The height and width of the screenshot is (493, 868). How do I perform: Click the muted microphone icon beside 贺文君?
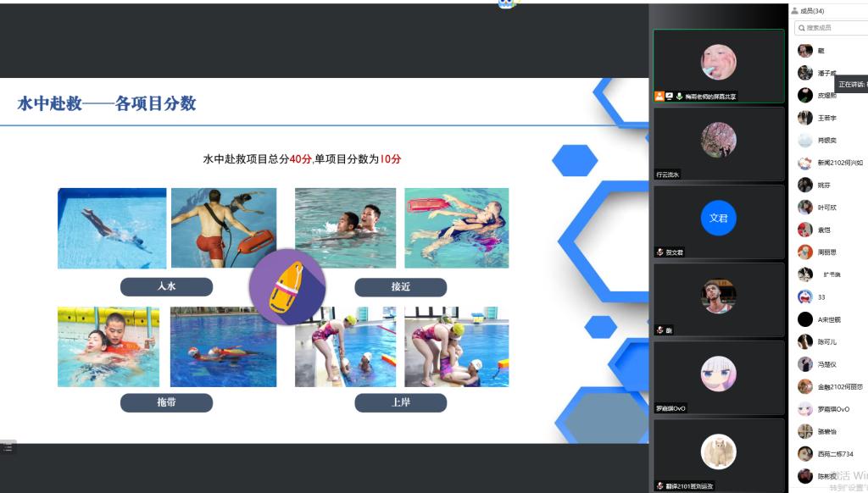(659, 252)
